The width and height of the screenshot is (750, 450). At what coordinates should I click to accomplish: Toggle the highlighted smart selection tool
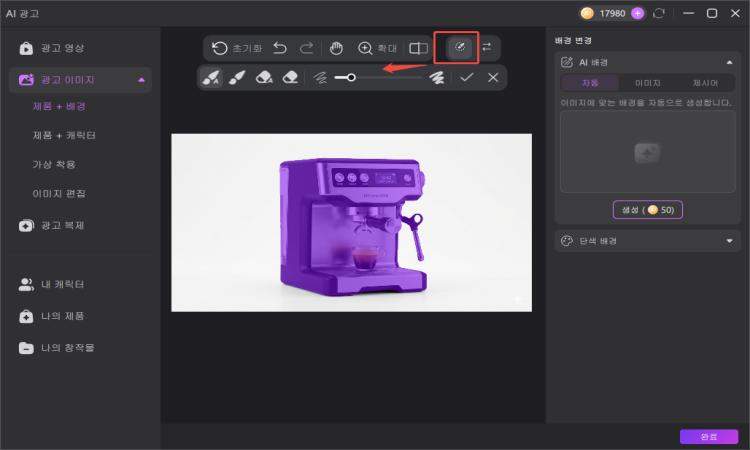460,47
